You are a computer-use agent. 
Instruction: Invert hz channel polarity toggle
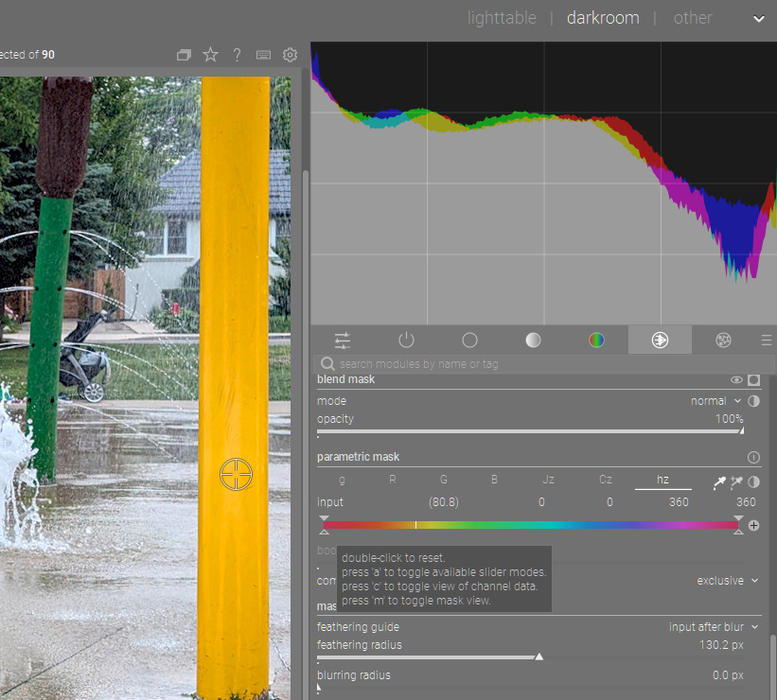click(753, 481)
